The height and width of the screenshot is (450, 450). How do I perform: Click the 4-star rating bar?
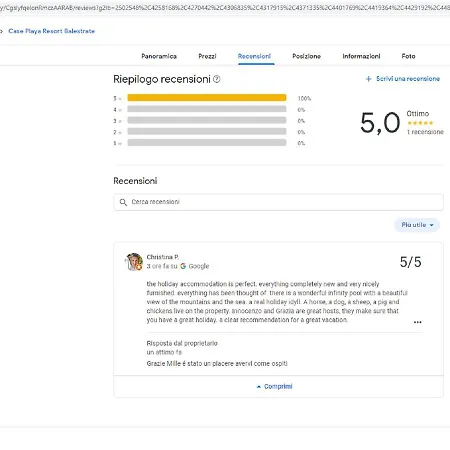click(x=207, y=109)
